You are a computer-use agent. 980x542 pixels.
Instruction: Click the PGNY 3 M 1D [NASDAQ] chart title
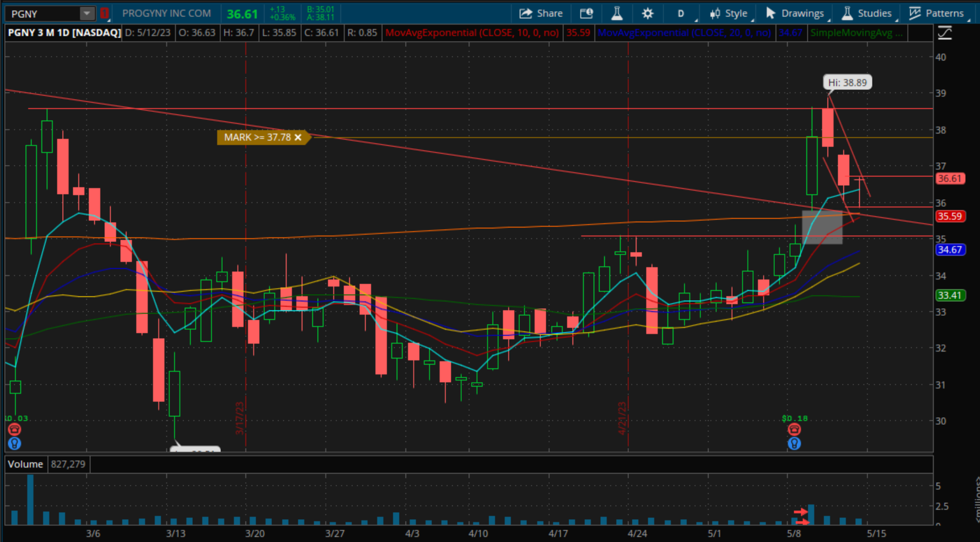(x=64, y=33)
